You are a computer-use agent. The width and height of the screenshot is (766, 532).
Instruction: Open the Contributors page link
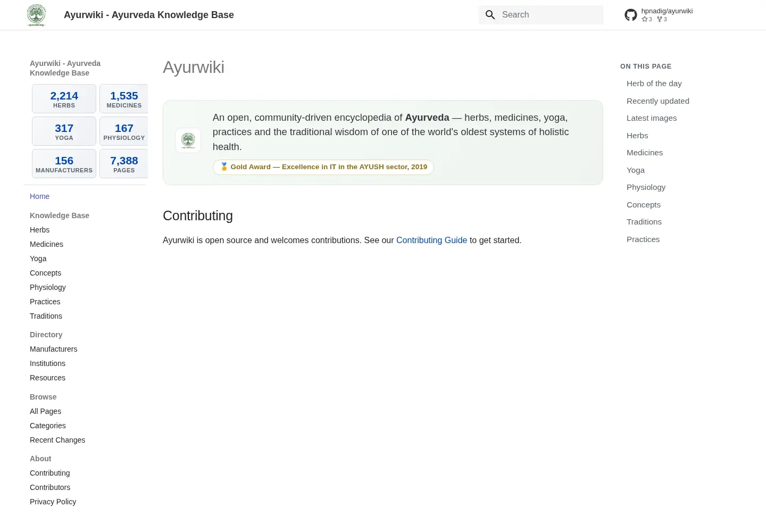pos(50,487)
